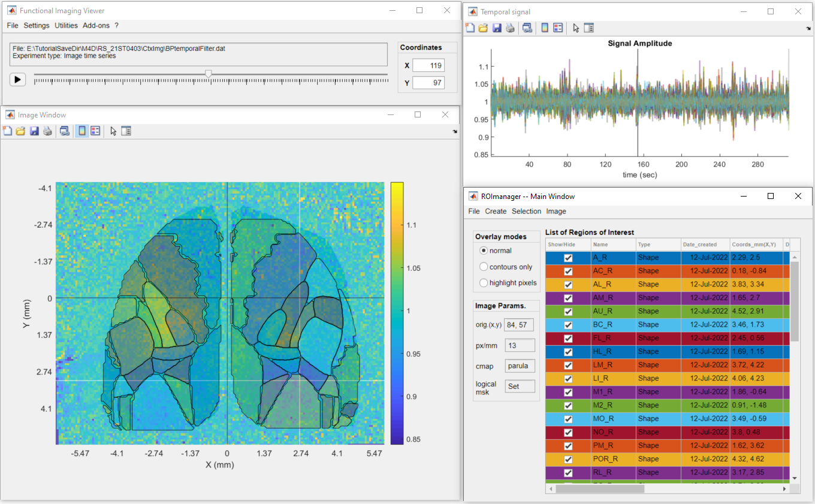Select the normal overlay mode radio button
This screenshot has height=504, width=815.
click(484, 251)
